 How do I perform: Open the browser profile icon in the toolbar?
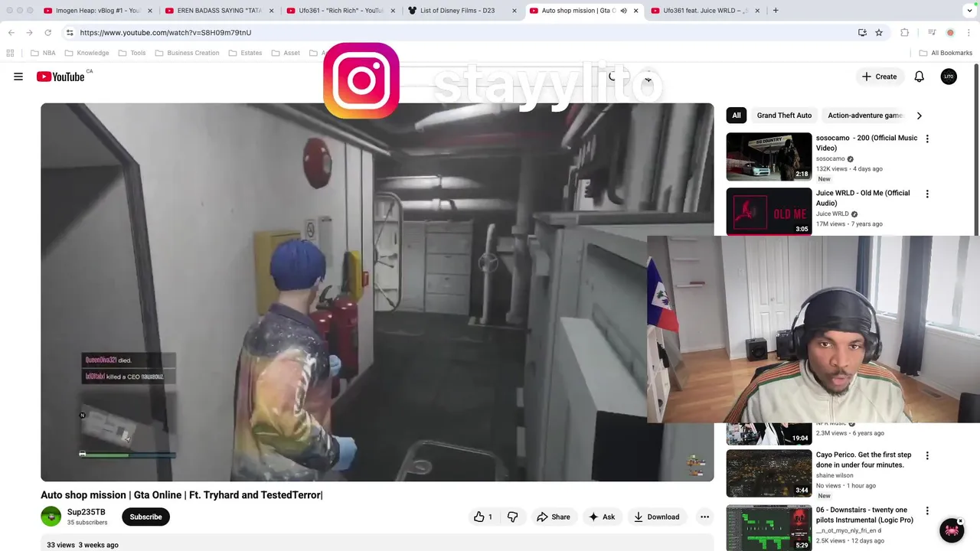(x=950, y=32)
